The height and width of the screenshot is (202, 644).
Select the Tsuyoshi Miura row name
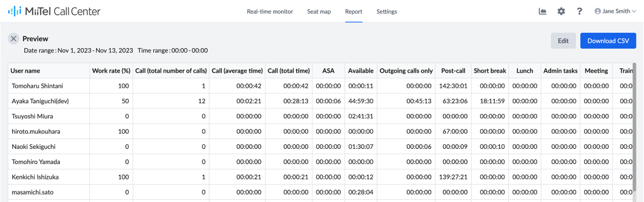[x=32, y=116]
